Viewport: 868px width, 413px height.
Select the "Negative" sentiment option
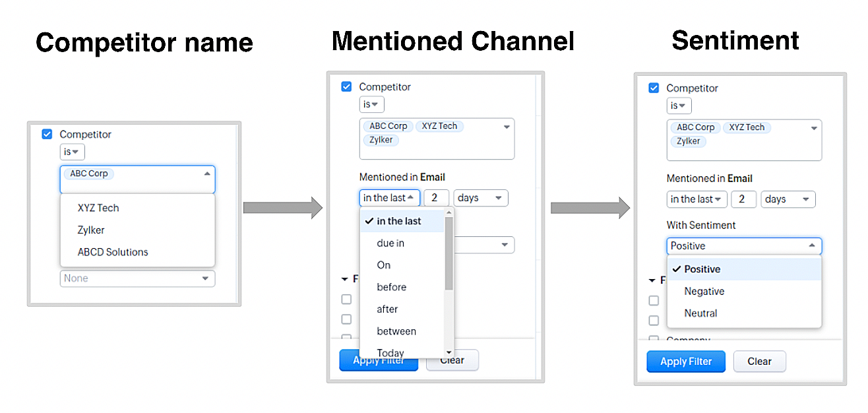tap(704, 292)
